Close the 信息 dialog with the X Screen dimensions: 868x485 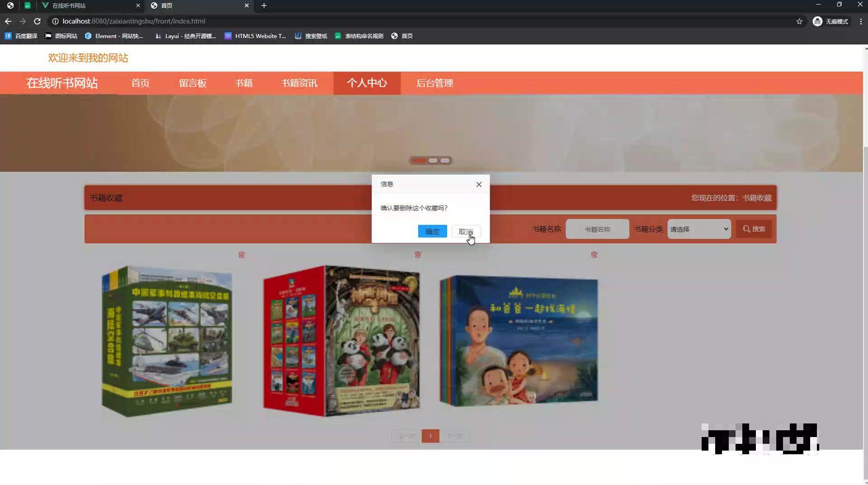(x=479, y=184)
